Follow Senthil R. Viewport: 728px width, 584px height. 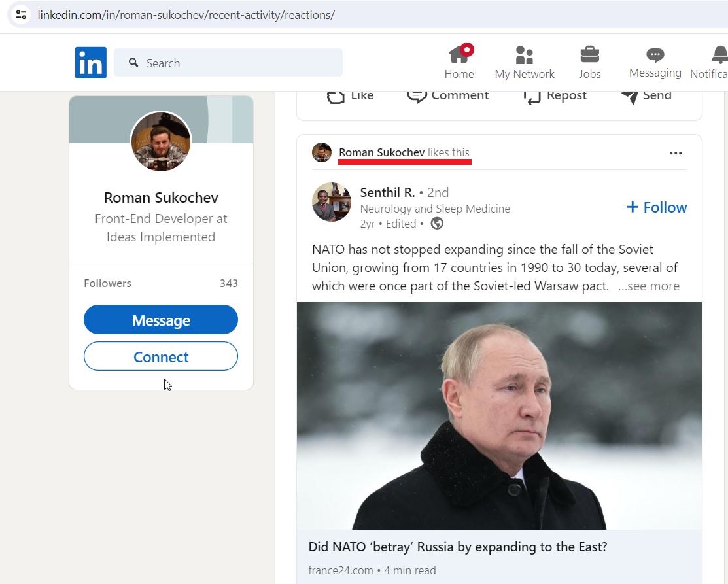657,207
